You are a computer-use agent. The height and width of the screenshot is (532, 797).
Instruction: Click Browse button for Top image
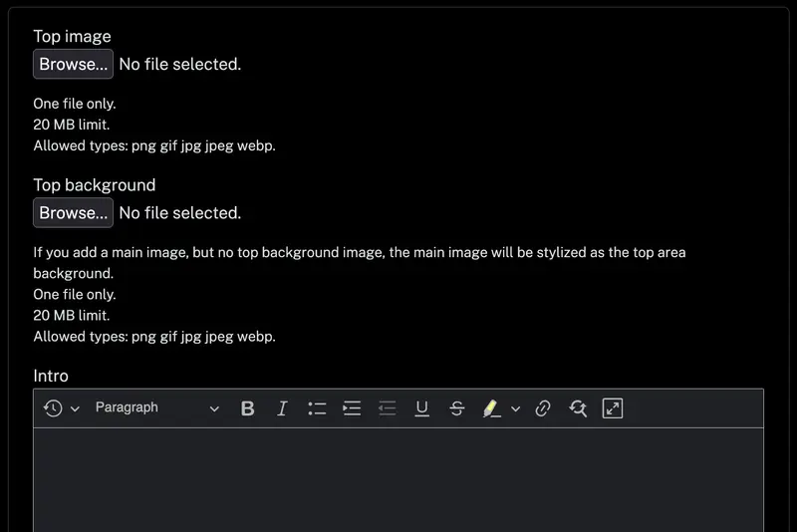tap(73, 64)
